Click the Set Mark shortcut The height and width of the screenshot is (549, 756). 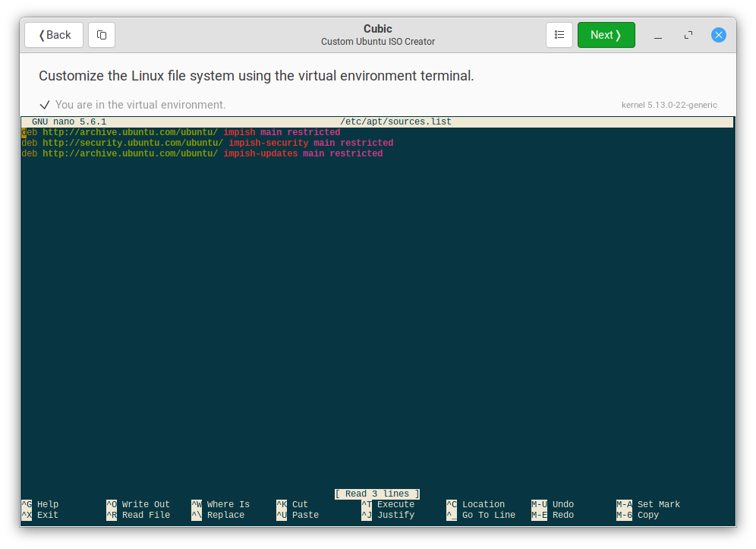[x=648, y=503]
